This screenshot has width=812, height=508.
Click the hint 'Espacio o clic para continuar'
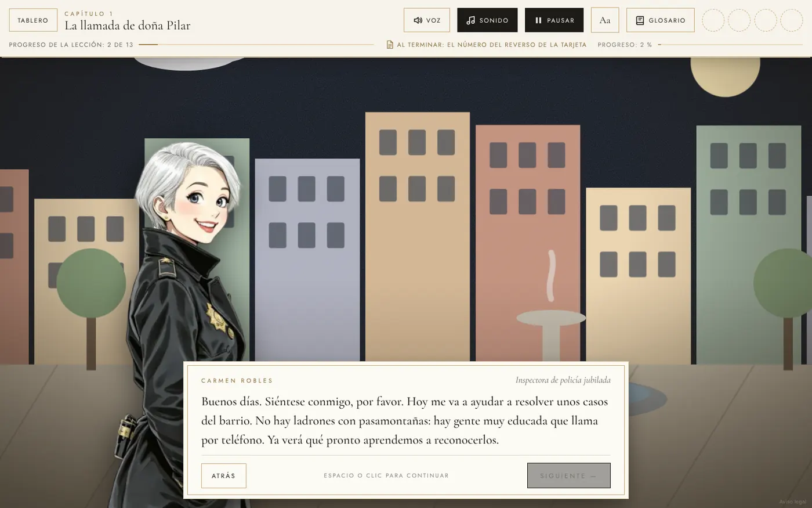click(386, 476)
